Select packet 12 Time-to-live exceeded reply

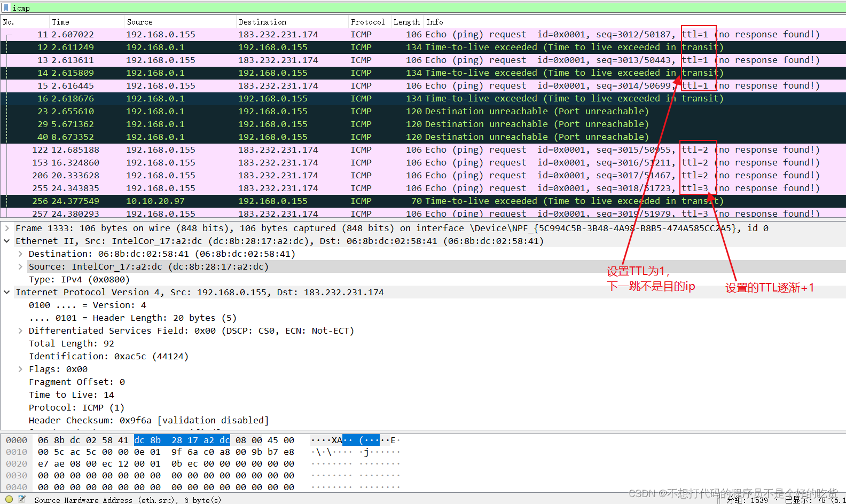click(423, 47)
